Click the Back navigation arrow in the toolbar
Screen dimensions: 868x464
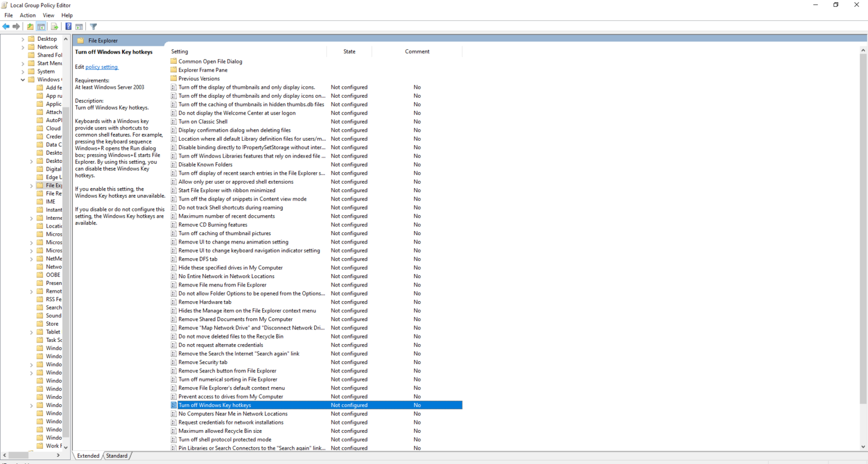click(x=6, y=27)
